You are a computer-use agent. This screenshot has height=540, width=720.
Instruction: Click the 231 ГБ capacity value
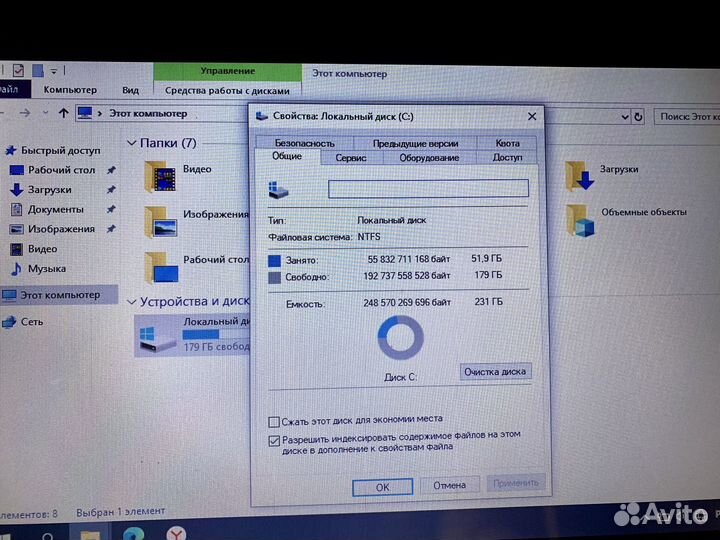tap(489, 302)
